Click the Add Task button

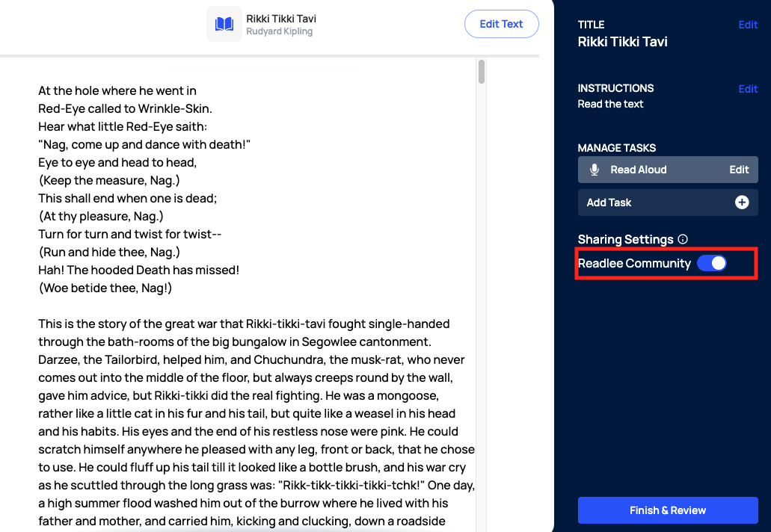click(x=668, y=202)
